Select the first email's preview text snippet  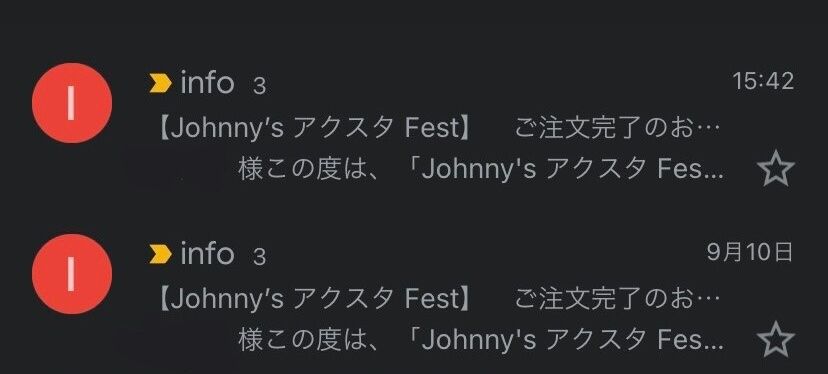(481, 169)
